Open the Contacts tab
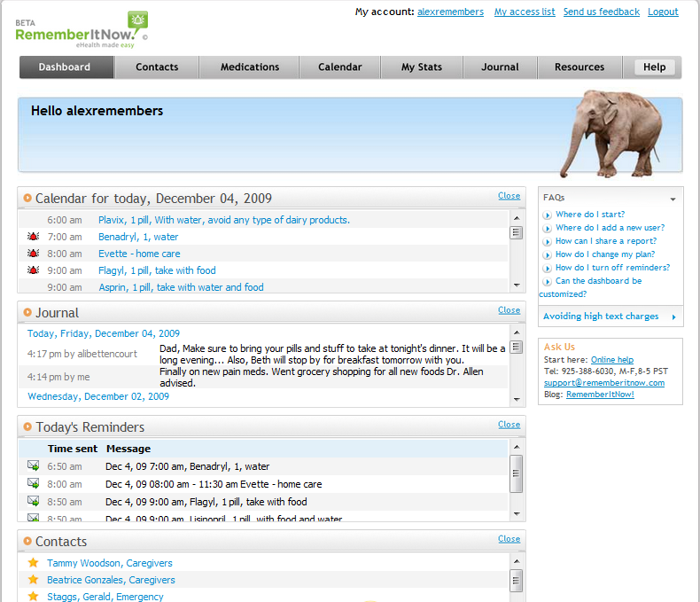 coord(157,67)
